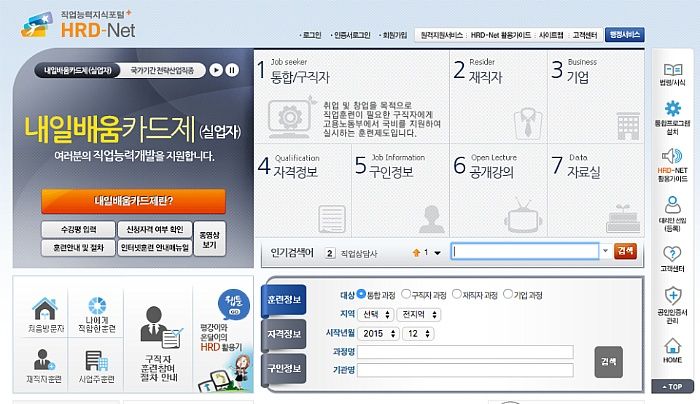Click the 동영상 보기 button

pos(209,239)
